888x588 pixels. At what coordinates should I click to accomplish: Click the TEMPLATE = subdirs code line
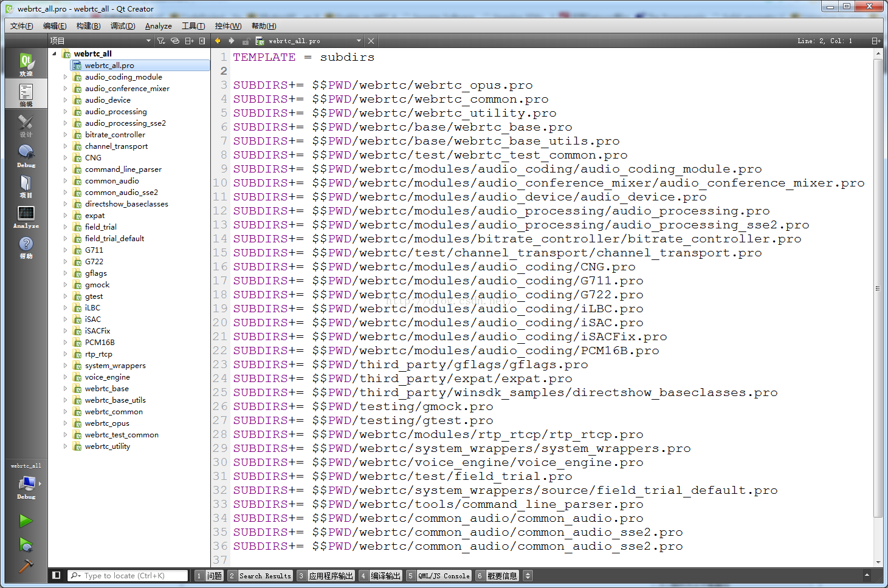304,57
